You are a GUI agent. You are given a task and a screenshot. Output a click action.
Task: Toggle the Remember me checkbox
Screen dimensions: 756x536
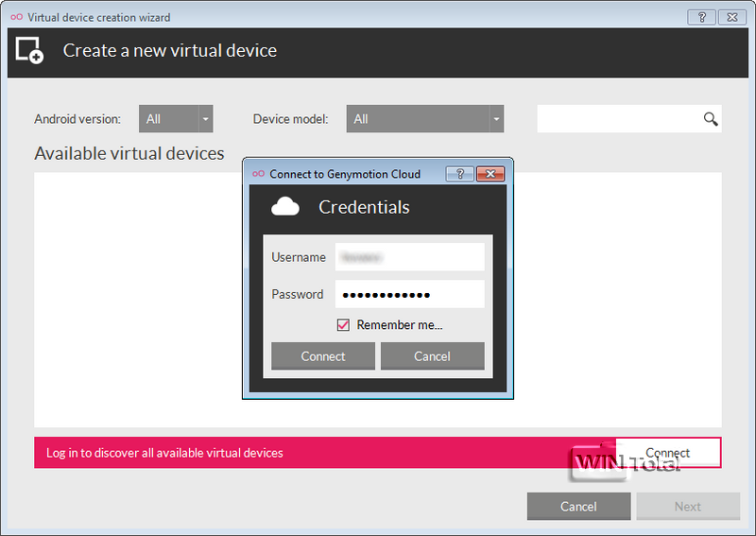pyautogui.click(x=343, y=324)
